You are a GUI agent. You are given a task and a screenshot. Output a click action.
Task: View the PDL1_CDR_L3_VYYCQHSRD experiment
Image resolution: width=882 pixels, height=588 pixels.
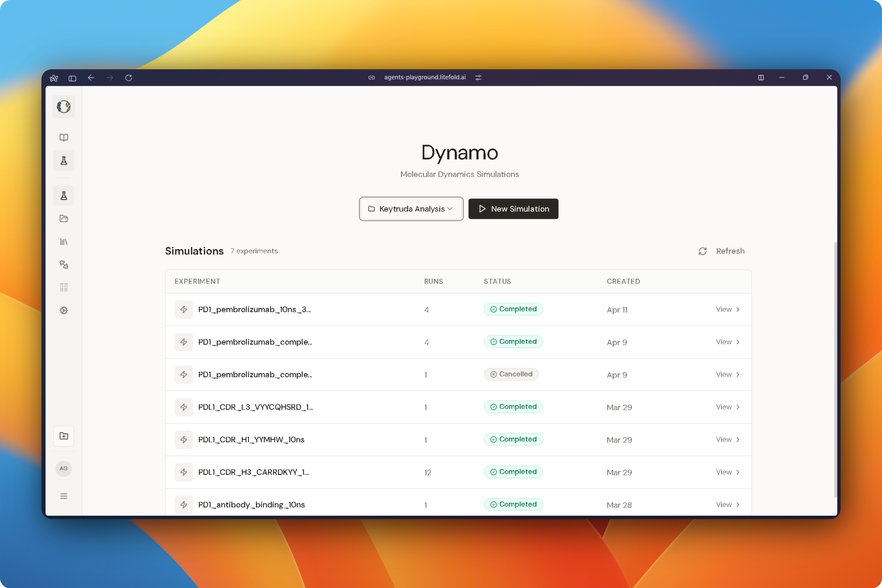point(727,407)
